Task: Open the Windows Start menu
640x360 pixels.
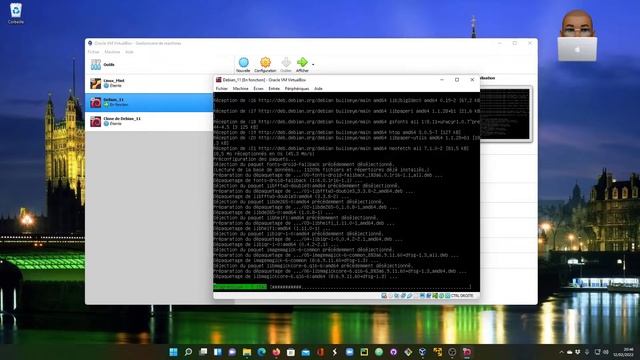Action: [x=173, y=352]
